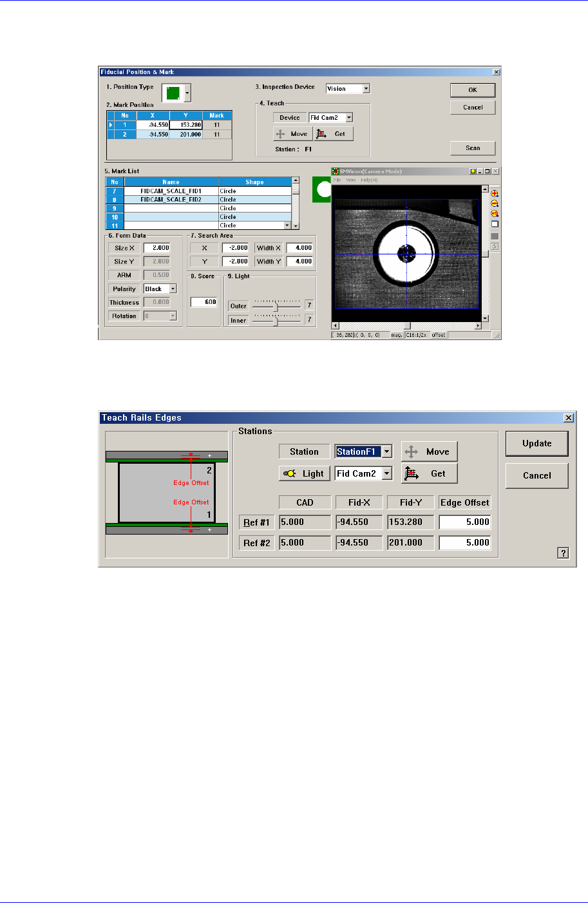Click the Light button with the bulb icon
Screen dimensions: 588x903
pos(305,473)
